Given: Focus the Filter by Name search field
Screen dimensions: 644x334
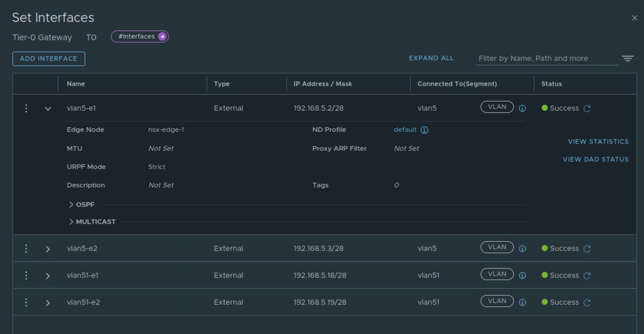Looking at the screenshot, I should [546, 58].
